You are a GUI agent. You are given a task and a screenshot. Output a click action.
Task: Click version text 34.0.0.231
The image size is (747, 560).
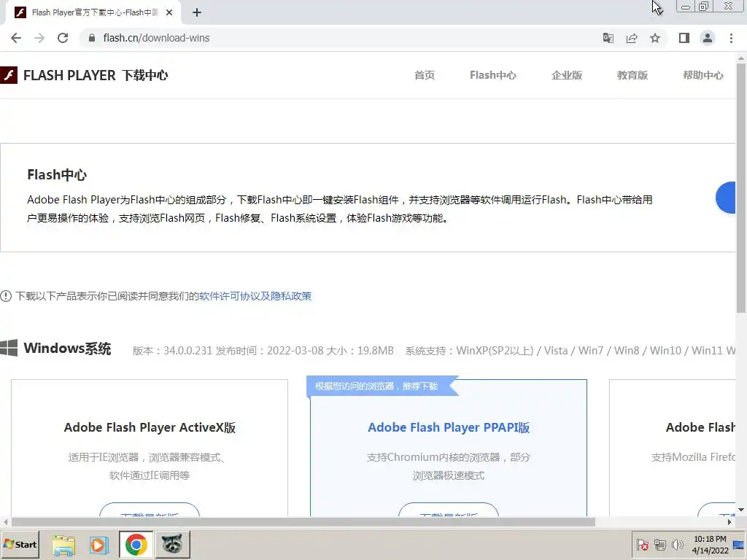[187, 351]
